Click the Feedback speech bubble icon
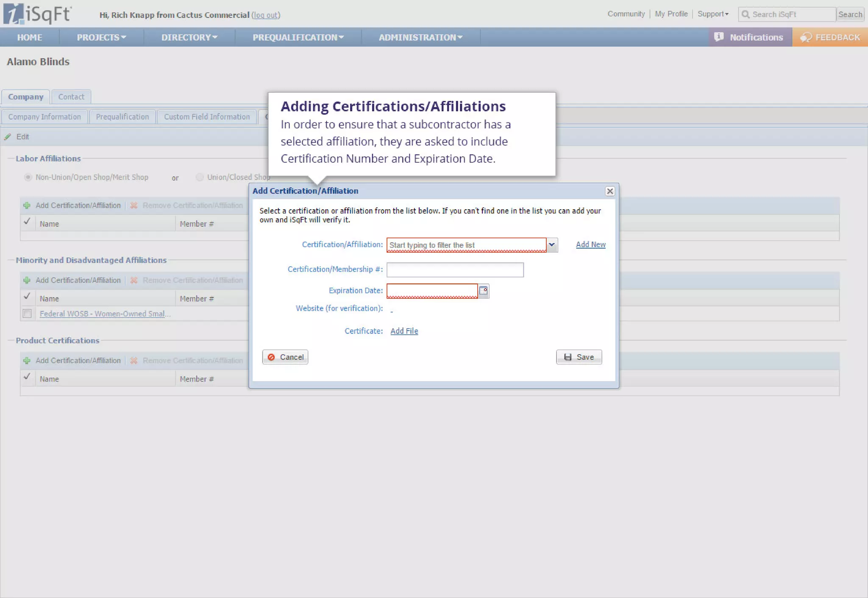Image resolution: width=868 pixels, height=598 pixels. [806, 37]
